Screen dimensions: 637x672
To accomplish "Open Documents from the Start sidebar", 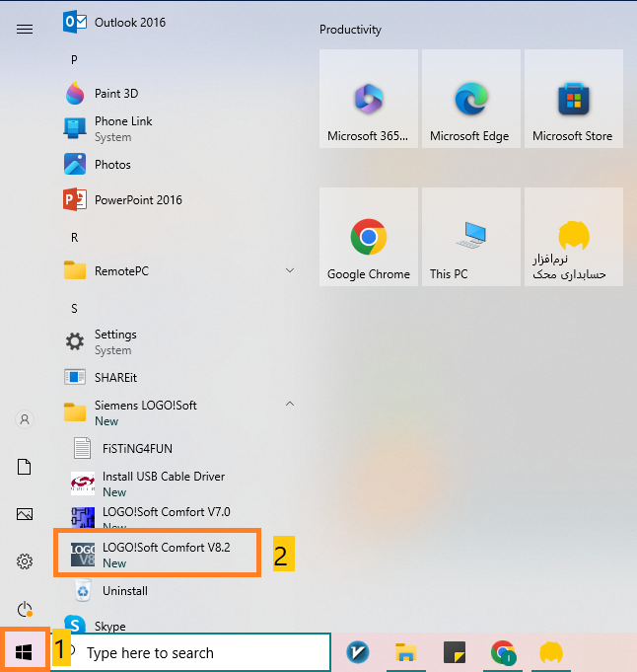I will [x=25, y=467].
